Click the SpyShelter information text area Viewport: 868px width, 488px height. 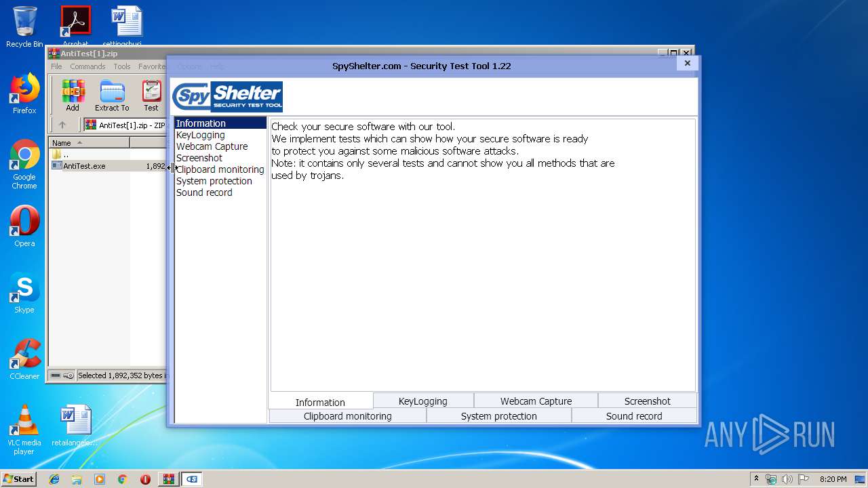coord(483,255)
